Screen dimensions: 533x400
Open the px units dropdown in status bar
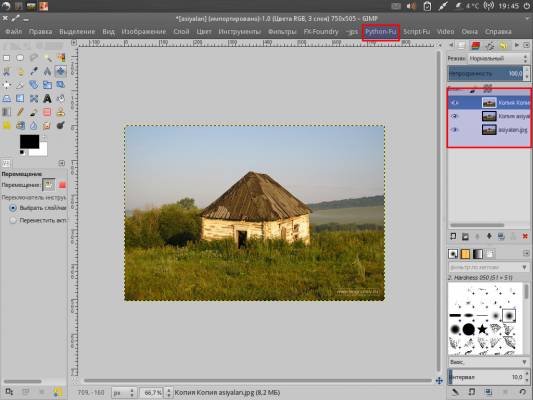tap(124, 393)
